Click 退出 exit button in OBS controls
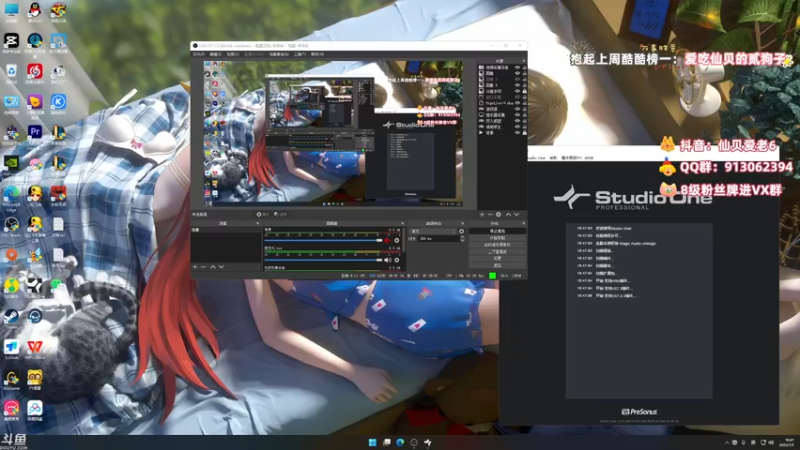 pyautogui.click(x=497, y=265)
